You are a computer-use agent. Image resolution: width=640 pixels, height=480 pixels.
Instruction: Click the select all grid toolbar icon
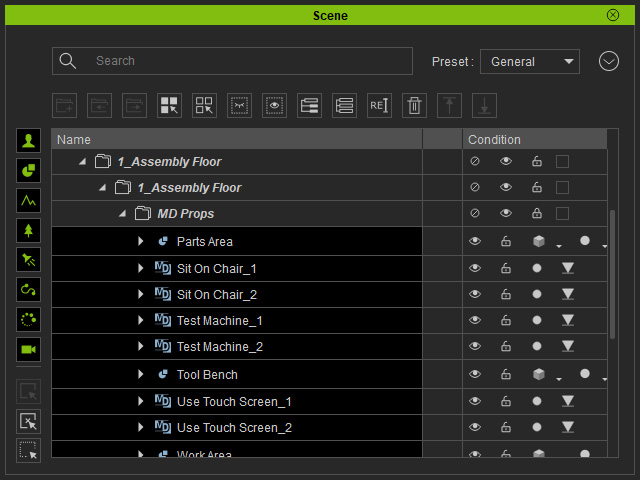tap(169, 106)
